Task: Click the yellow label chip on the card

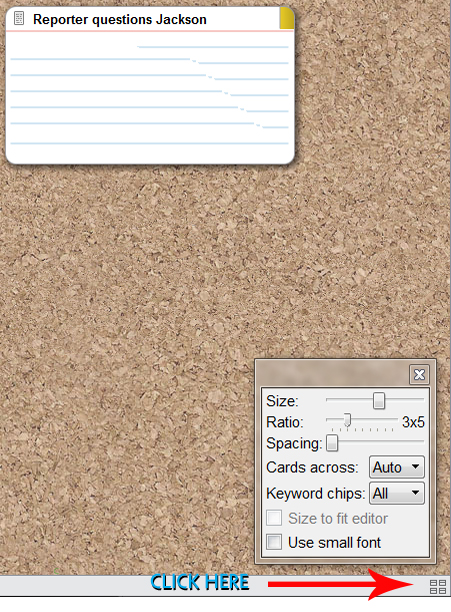Action: (x=287, y=18)
